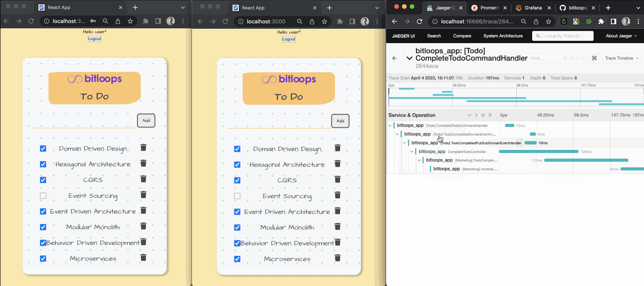The width and height of the screenshot is (644, 286).
Task: Delete Domain Driven Design in left window
Action: 143,148
